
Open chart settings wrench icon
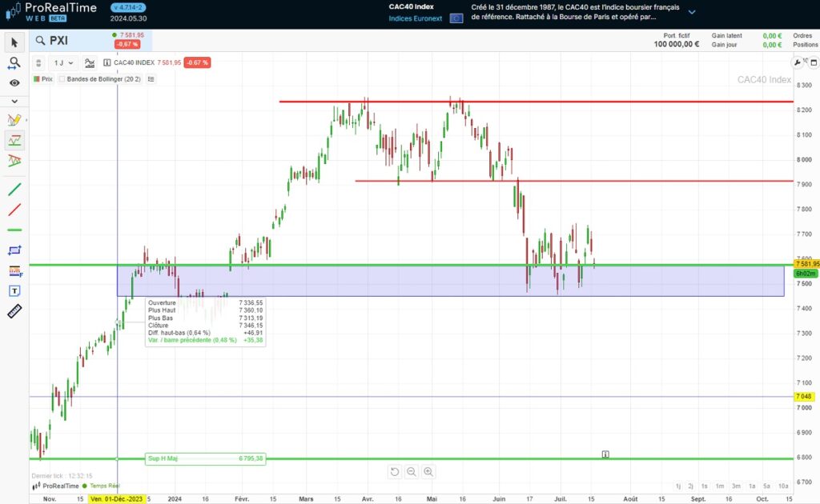pyautogui.click(x=797, y=62)
